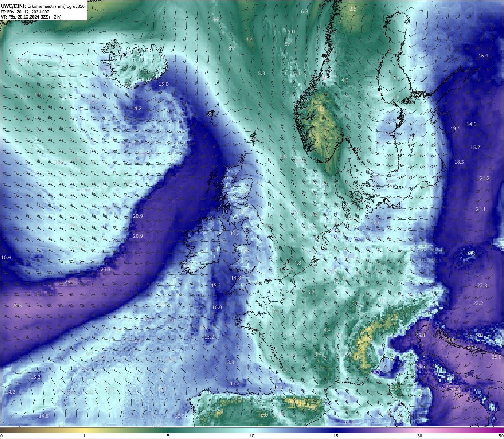This screenshot has height=439, width=504.
Task: Click the 6.2 value label near the Bay of Biscay coast
Action: click(x=284, y=370)
